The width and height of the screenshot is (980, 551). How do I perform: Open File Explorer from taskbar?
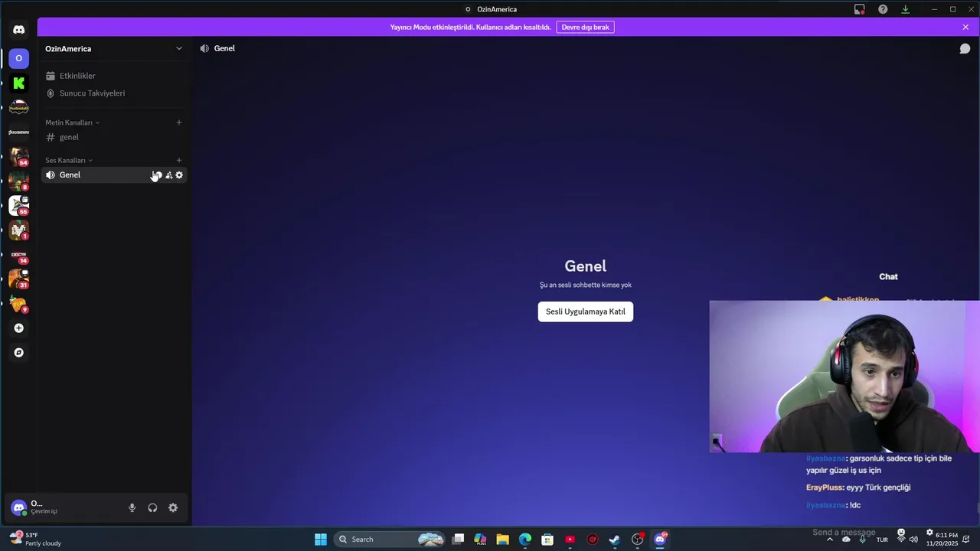[x=502, y=540]
